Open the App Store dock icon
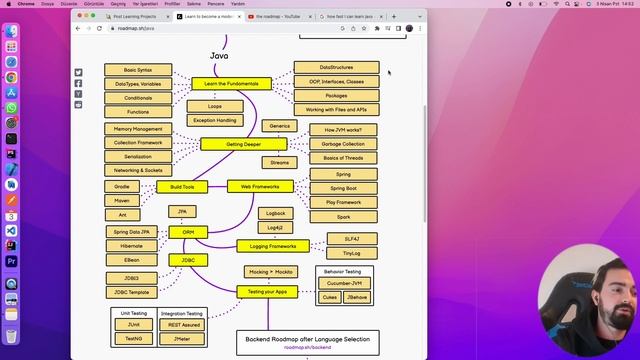 pos(11,93)
